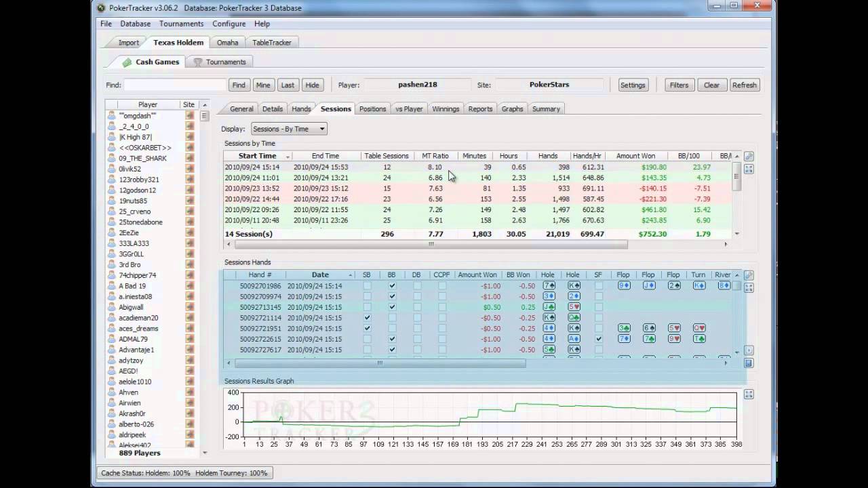
Task: Click the Clear button
Action: pos(711,85)
